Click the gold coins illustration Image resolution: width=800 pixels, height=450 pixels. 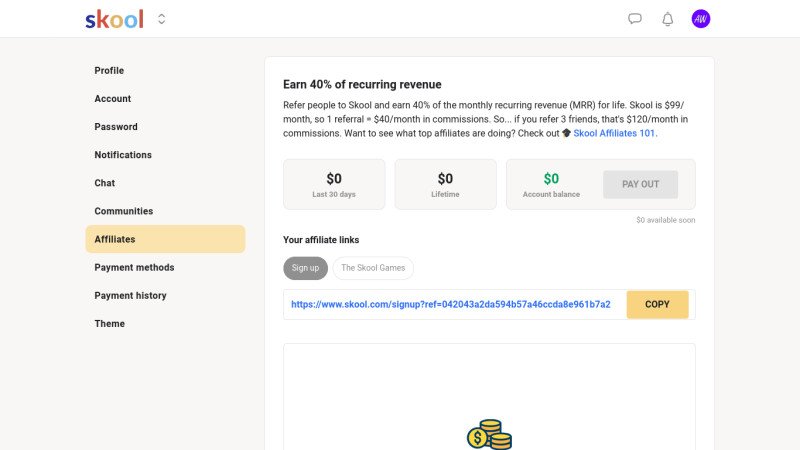[489, 435]
